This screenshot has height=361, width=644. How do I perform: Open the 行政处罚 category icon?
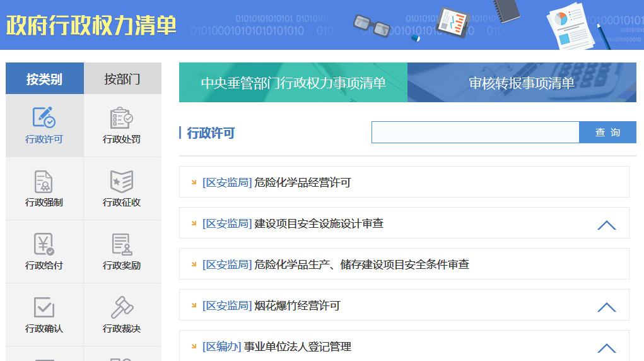(122, 117)
